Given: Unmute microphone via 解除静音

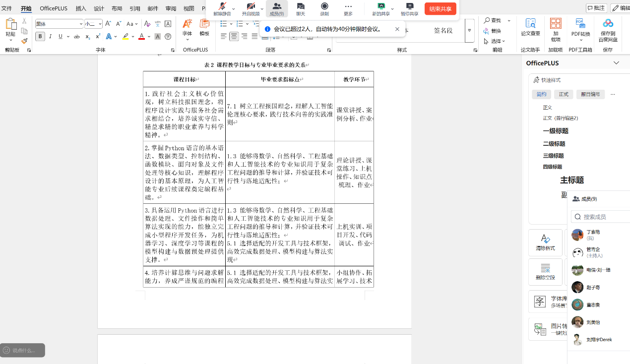Looking at the screenshot, I should pyautogui.click(x=222, y=9).
